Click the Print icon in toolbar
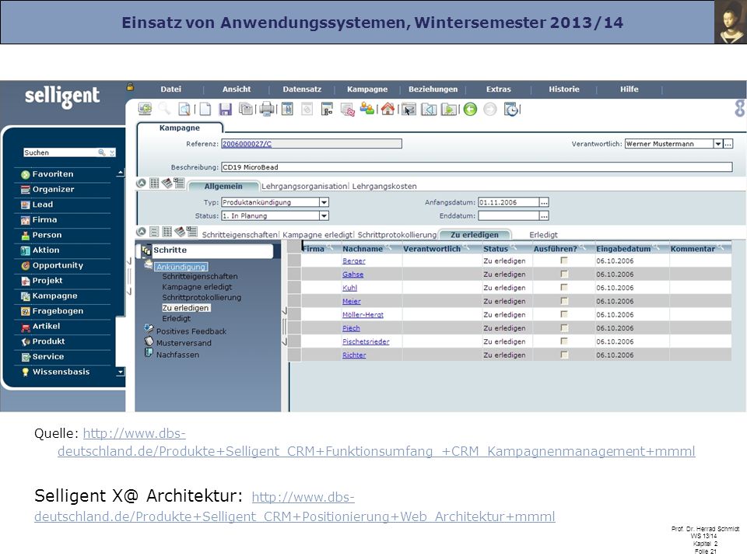 (267, 110)
